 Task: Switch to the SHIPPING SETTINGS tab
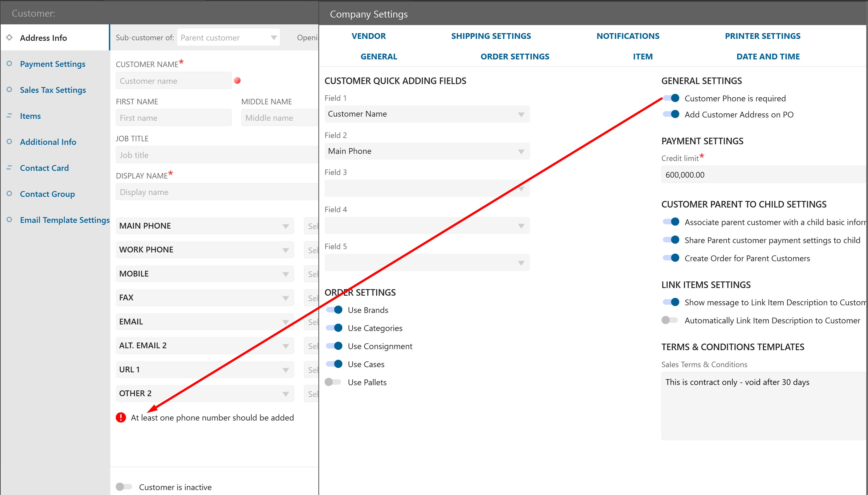click(x=491, y=36)
